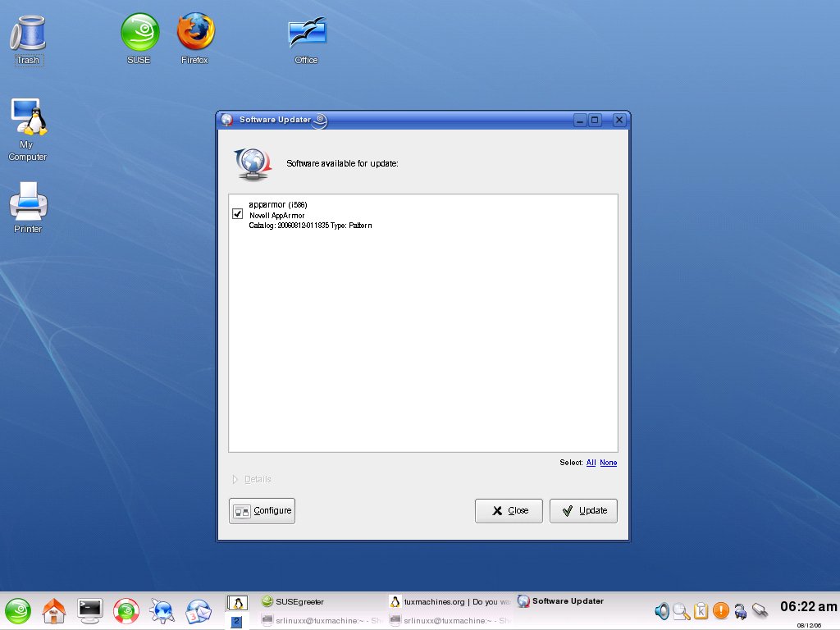Open the SUSE desktop icon
Image resolution: width=840 pixels, height=630 pixels.
139,39
